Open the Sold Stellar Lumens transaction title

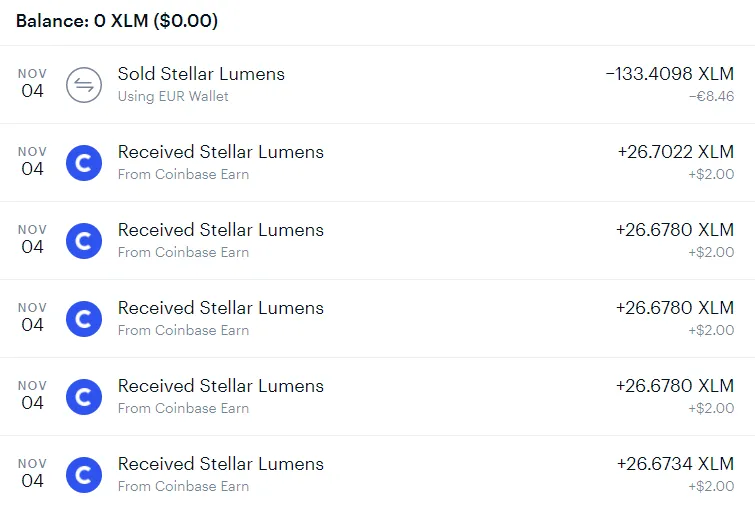pyautogui.click(x=201, y=74)
